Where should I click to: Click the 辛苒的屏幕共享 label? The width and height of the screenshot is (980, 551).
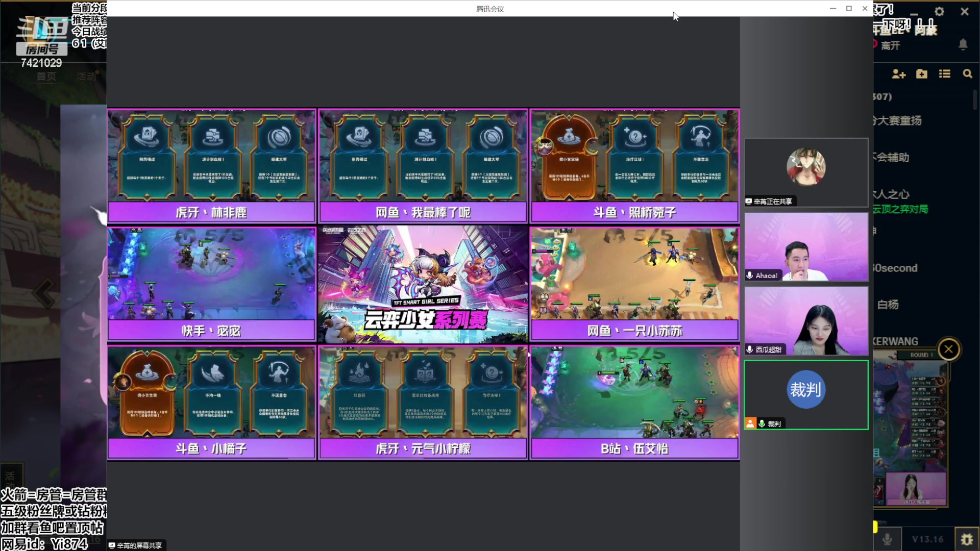(x=139, y=545)
